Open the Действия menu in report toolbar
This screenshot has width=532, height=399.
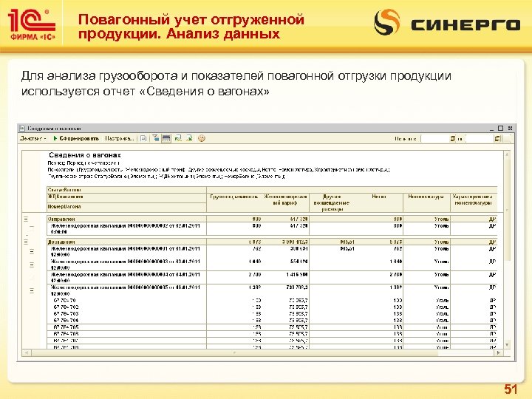33,138
